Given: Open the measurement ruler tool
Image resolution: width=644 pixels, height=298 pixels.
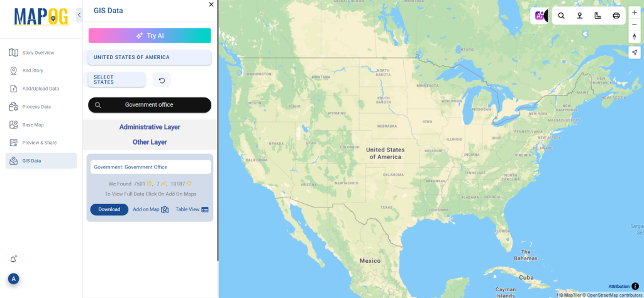Looking at the screenshot, I should tap(598, 16).
